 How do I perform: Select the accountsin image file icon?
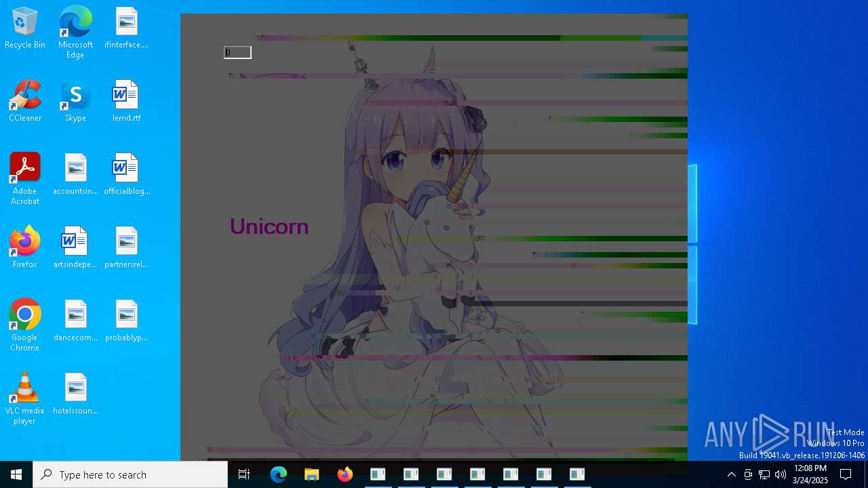[x=75, y=175]
